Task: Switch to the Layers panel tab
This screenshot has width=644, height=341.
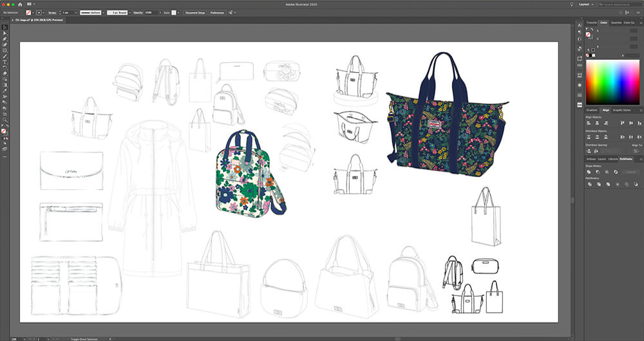Action: point(601,158)
